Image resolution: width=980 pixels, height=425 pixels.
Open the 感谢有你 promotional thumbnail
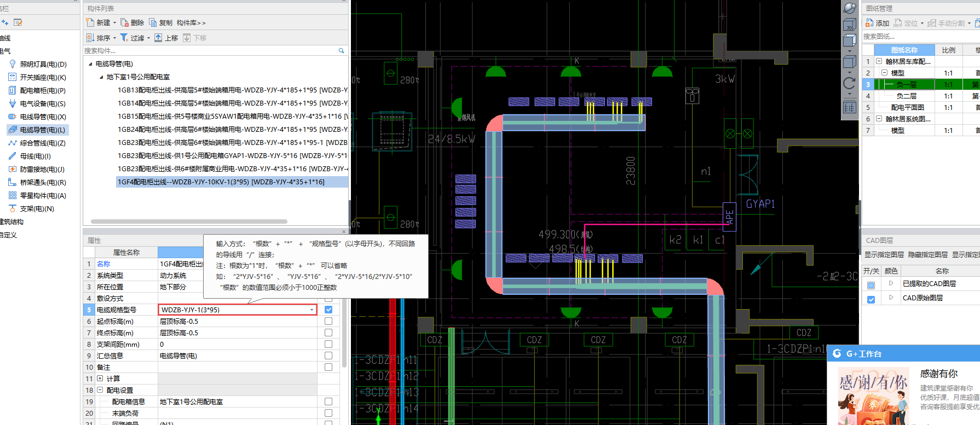click(874, 395)
